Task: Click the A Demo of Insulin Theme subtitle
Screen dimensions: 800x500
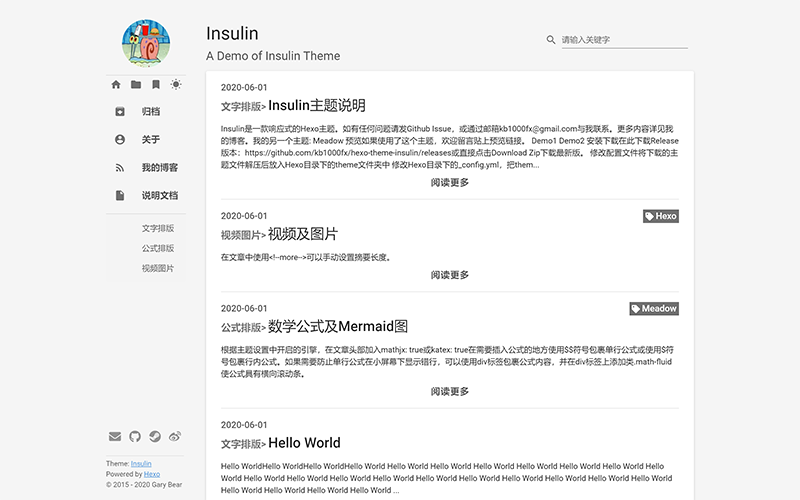Action: coord(273,56)
